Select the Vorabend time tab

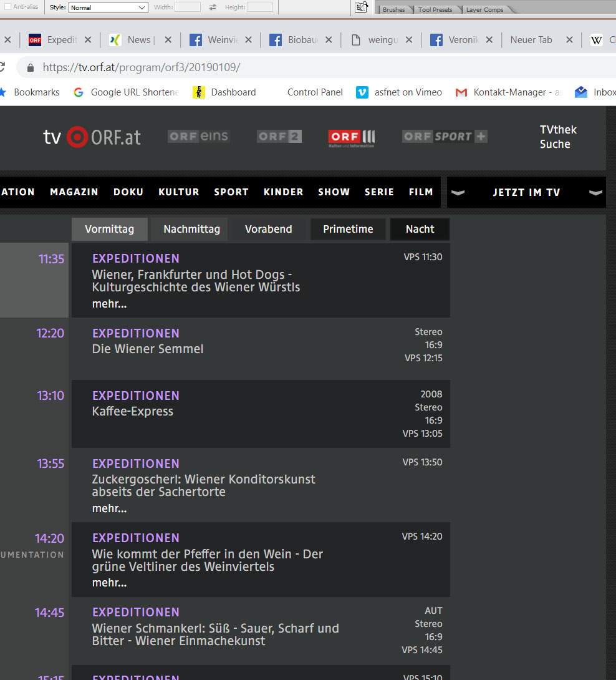(x=268, y=229)
